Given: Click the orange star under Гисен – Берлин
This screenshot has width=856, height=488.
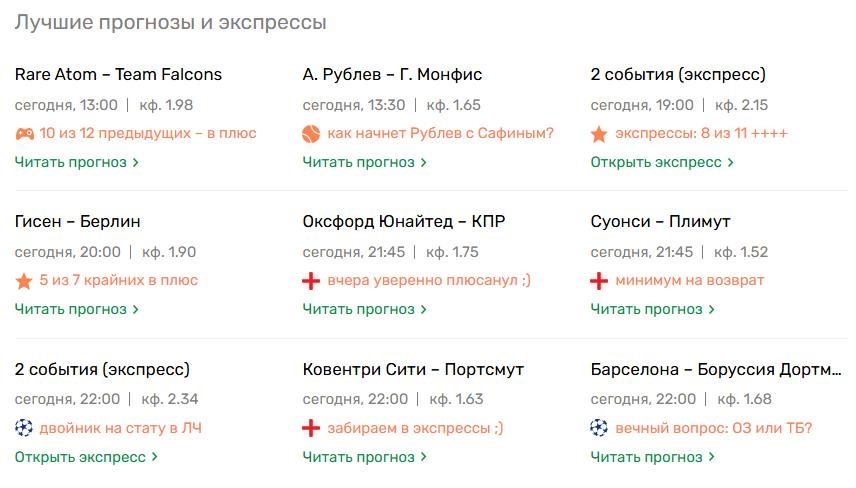Looking at the screenshot, I should [x=24, y=281].
